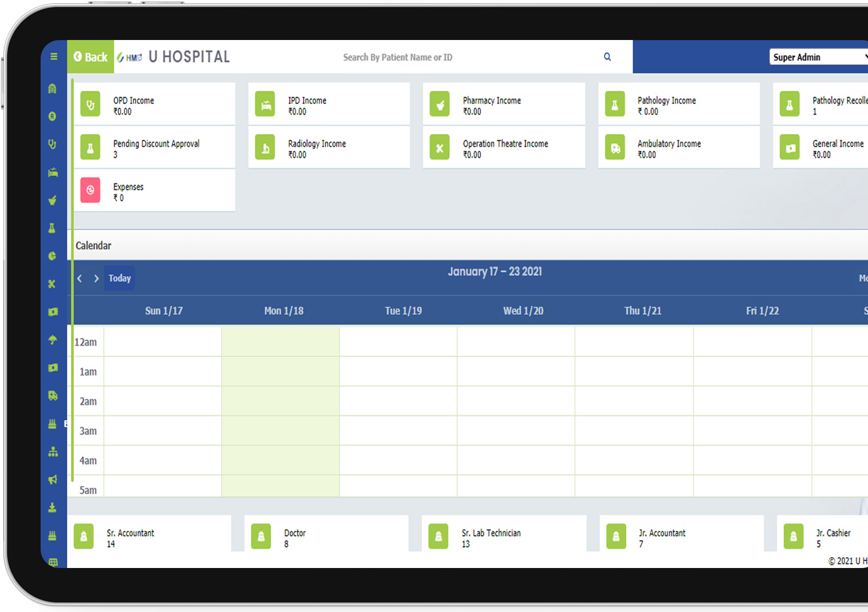The height and width of the screenshot is (612, 868).
Task: Click the pie chart accounts icon in sidebar
Action: pos(53,256)
